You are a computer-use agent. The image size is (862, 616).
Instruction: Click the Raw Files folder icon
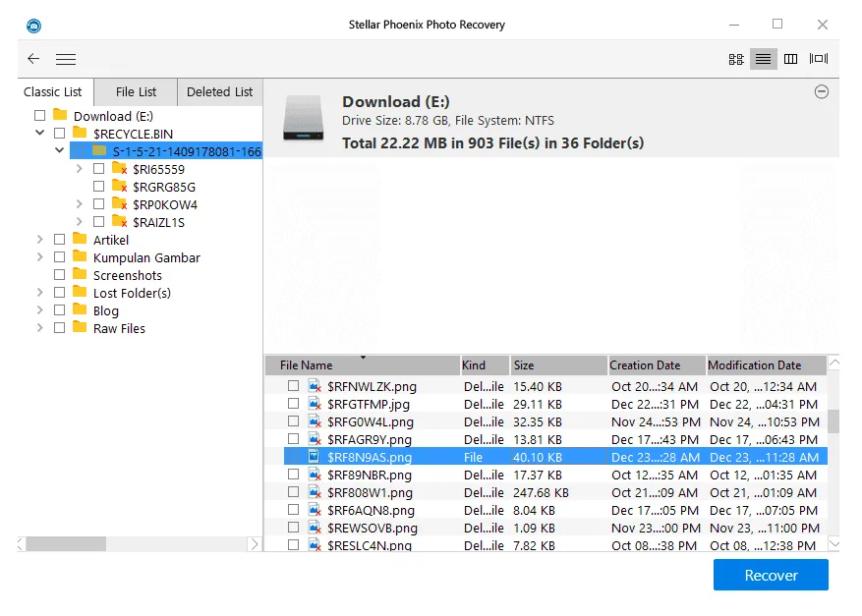coord(80,327)
